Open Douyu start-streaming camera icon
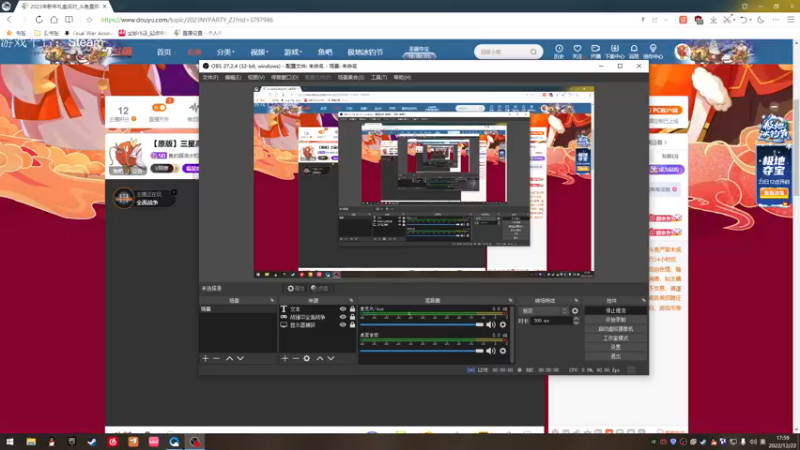 click(595, 51)
